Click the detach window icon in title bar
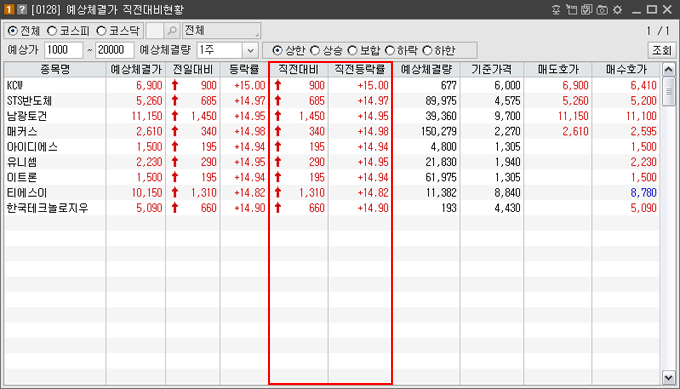The width and height of the screenshot is (680, 389). (x=572, y=10)
